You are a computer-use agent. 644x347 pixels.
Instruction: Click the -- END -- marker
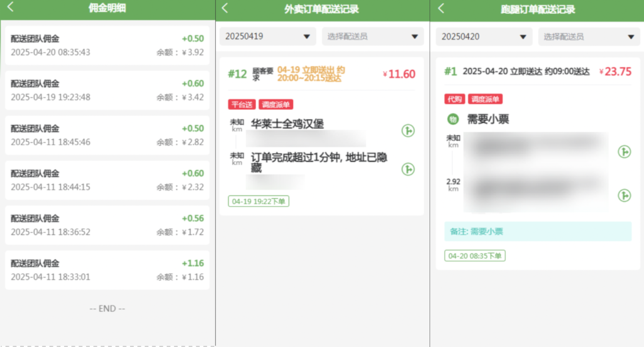click(x=107, y=309)
